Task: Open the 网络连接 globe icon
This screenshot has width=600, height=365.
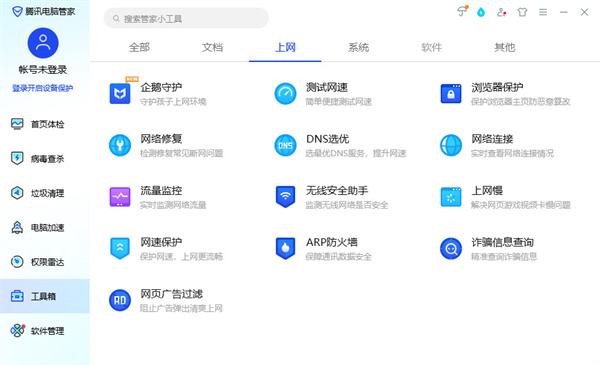Action: pos(451,145)
